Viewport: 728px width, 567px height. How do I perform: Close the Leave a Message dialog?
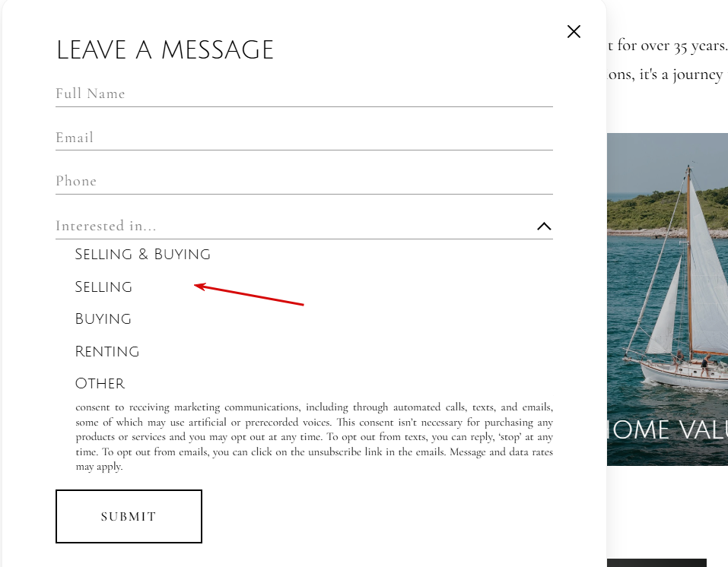[574, 32]
